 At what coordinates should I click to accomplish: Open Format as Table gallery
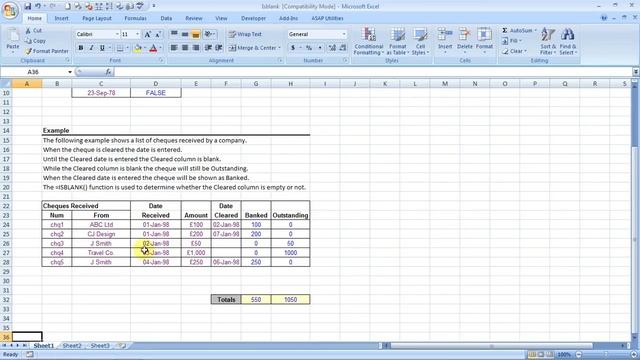click(x=397, y=41)
